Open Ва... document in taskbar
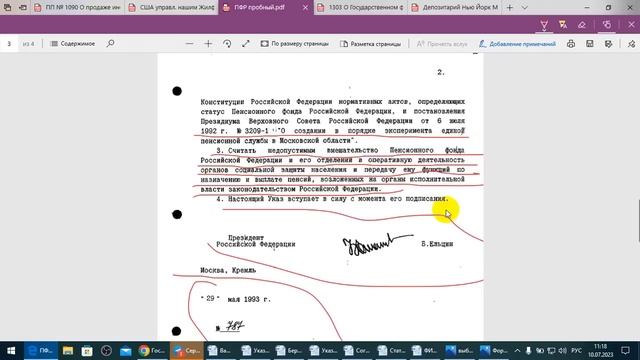640x360 pixels. [220, 351]
